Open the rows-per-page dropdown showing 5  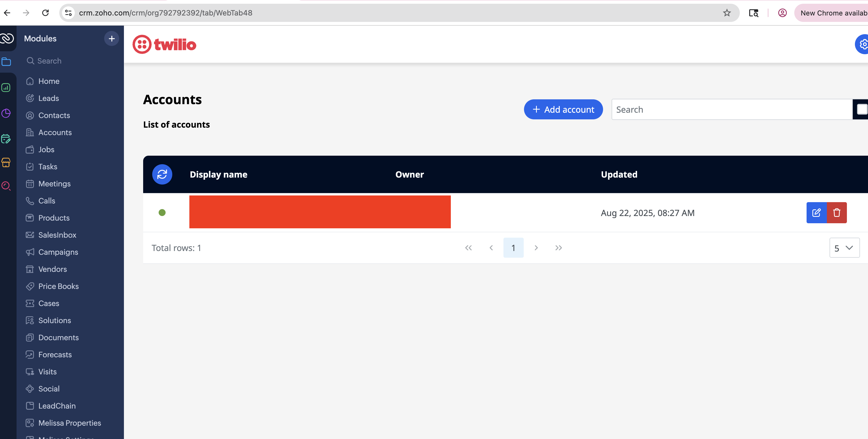[x=844, y=248]
